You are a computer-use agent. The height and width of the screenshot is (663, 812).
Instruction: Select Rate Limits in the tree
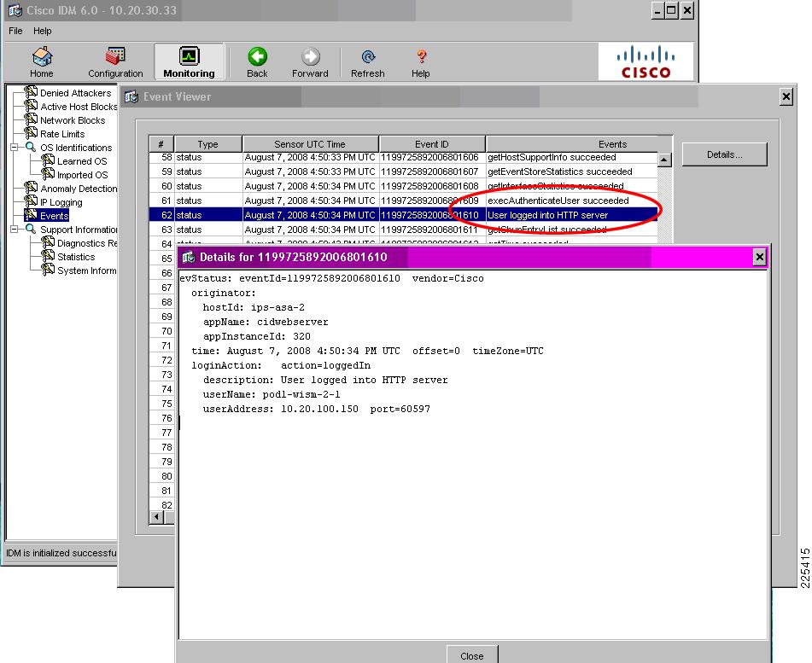coord(62,134)
